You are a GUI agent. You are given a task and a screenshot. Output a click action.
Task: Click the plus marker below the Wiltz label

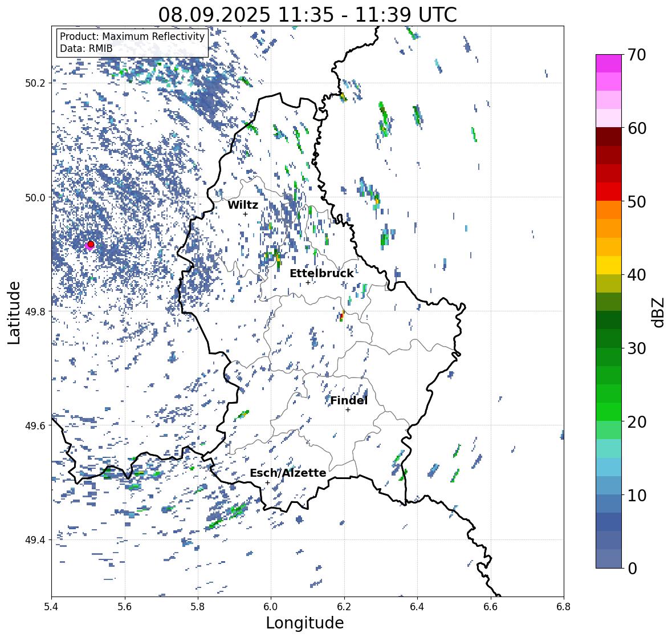pyautogui.click(x=245, y=214)
